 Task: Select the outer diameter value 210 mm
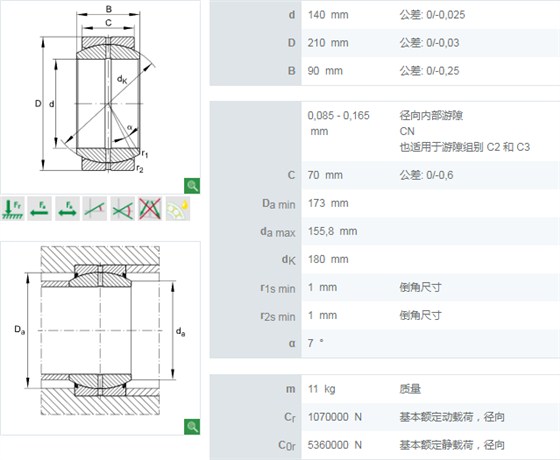(x=328, y=43)
